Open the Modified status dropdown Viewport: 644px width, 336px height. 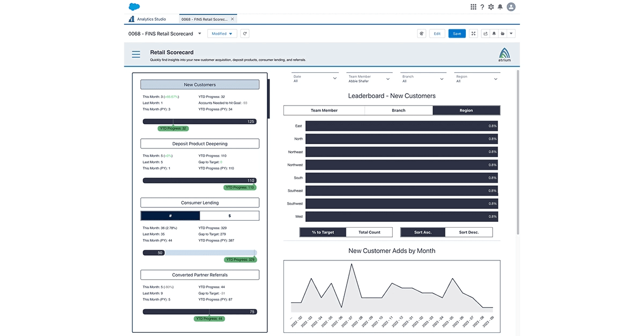[x=222, y=33]
